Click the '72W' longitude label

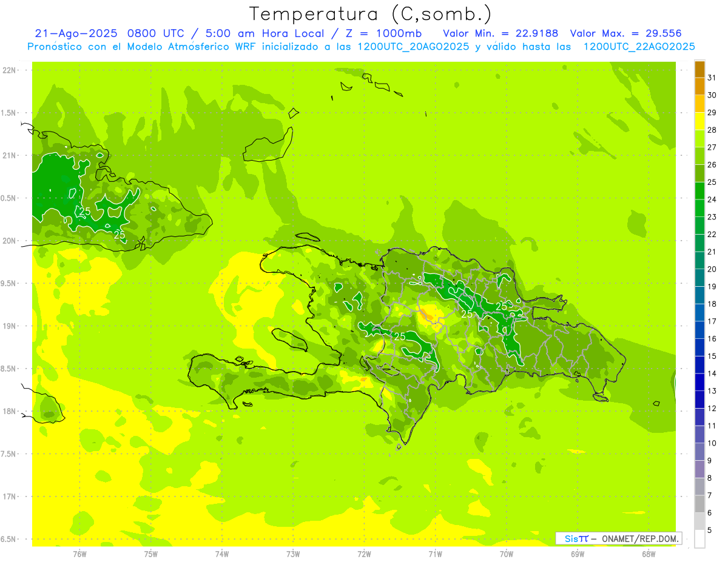pos(364,554)
